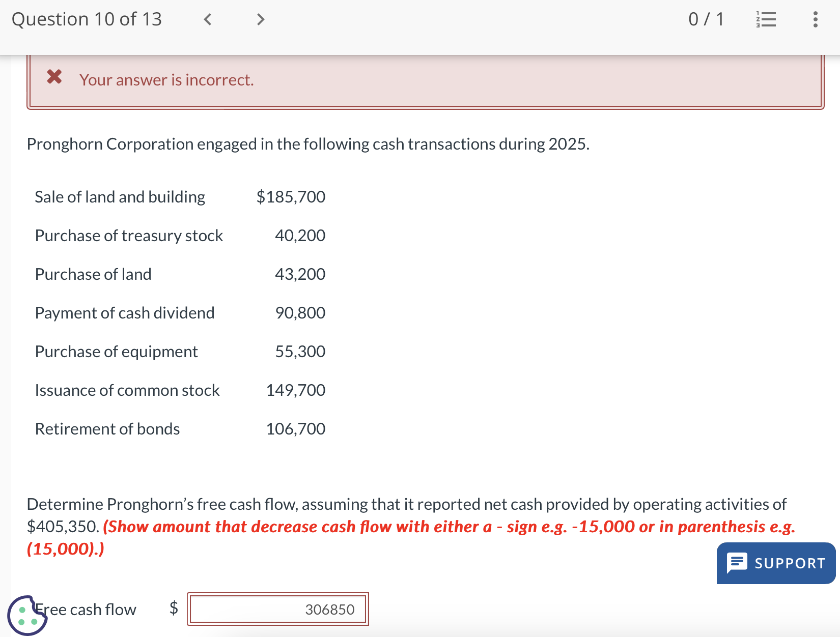Image resolution: width=840 pixels, height=637 pixels.
Task: Open the numbered question list icon
Action: [767, 19]
